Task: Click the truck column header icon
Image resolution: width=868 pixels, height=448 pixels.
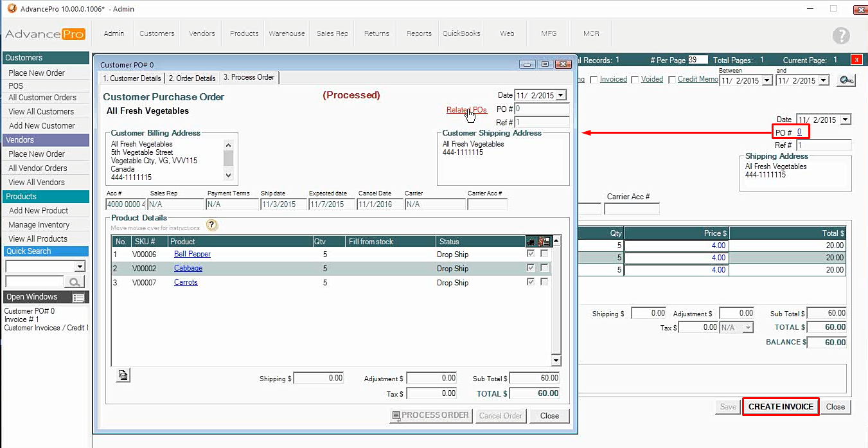Action: 531,242
